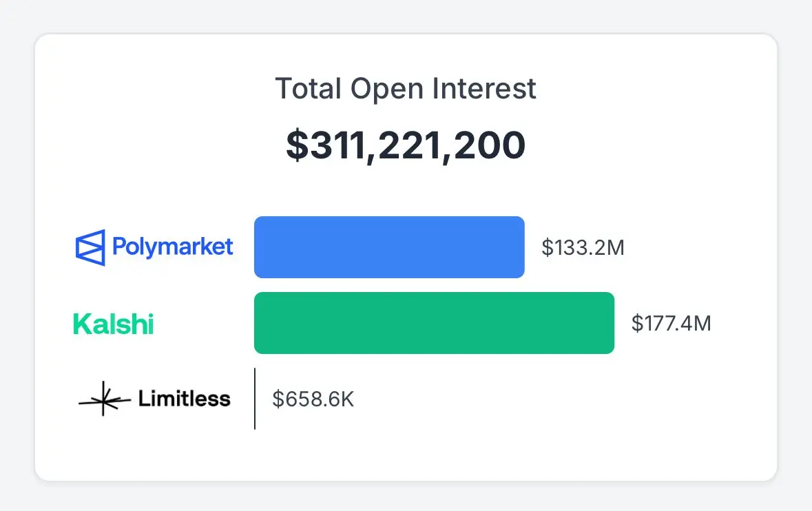Click the Limitless wordmark text
Image resolution: width=812 pixels, height=511 pixels.
(185, 399)
